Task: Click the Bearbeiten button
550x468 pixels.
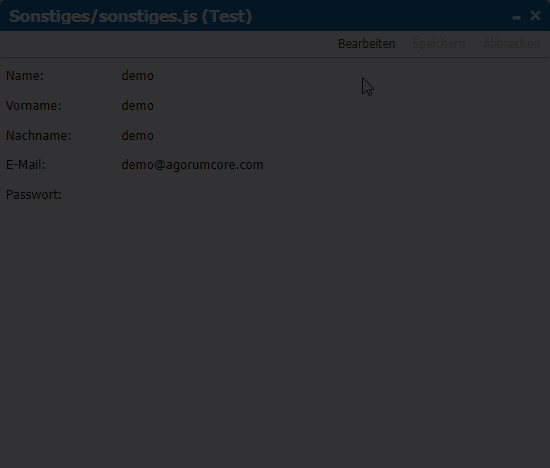Action: (x=367, y=44)
